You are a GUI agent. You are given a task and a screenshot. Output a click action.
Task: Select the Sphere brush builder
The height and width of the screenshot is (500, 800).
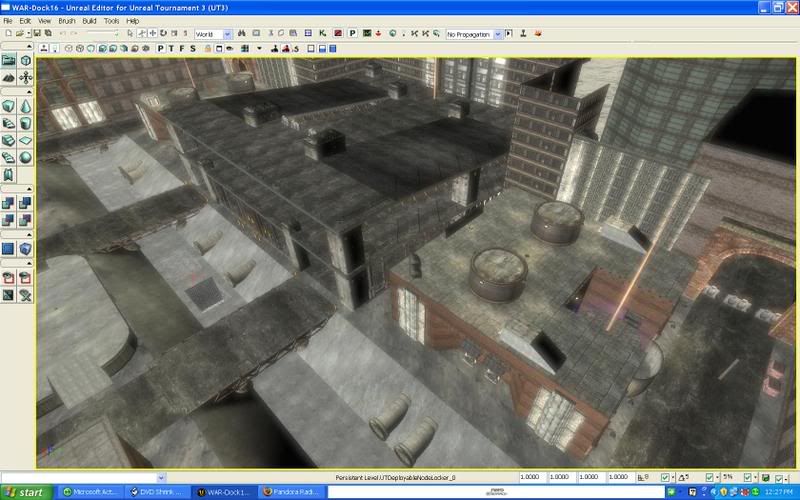point(26,158)
